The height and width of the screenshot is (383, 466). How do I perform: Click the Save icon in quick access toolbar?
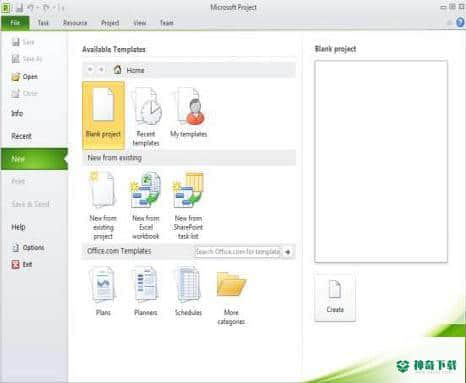[x=19, y=8]
